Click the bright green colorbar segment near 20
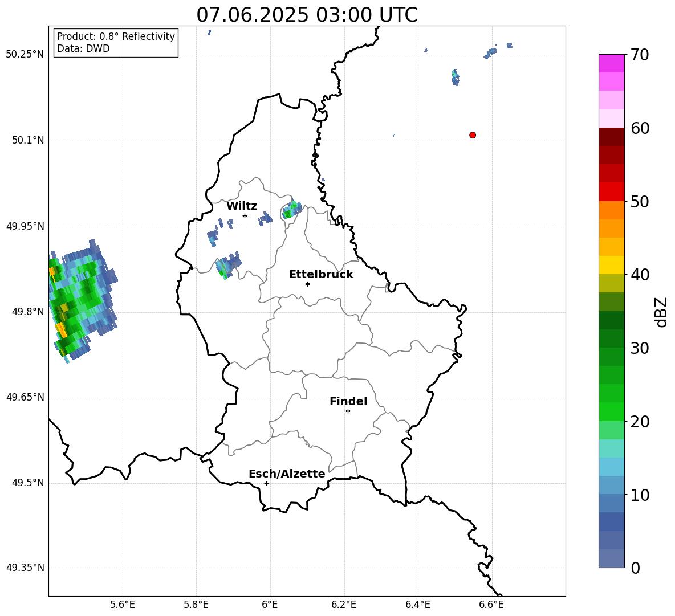Screen dimensions: 675x616 612,411
